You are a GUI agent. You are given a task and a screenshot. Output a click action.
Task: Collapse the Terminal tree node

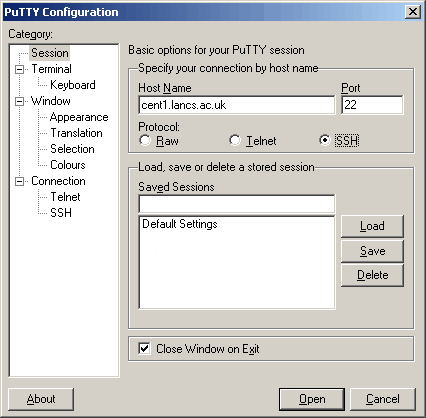(20, 69)
